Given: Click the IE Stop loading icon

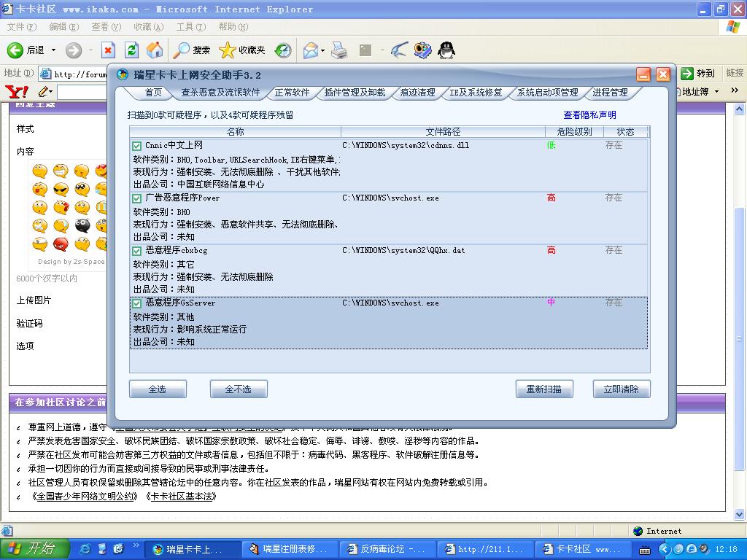Looking at the screenshot, I should point(108,50).
